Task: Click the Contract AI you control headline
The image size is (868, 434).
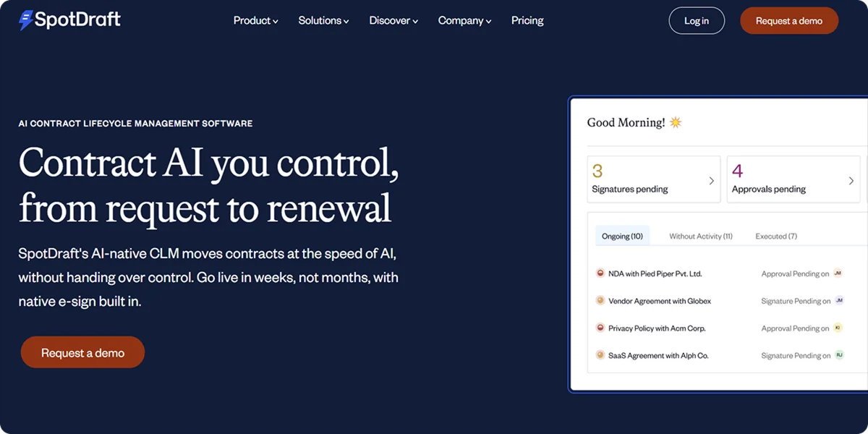Action: [208, 185]
